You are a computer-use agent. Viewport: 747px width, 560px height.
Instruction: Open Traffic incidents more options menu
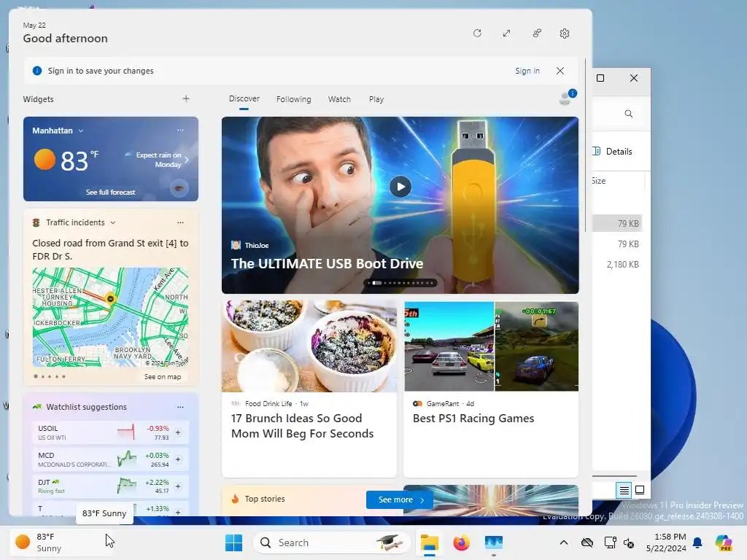[x=180, y=222]
